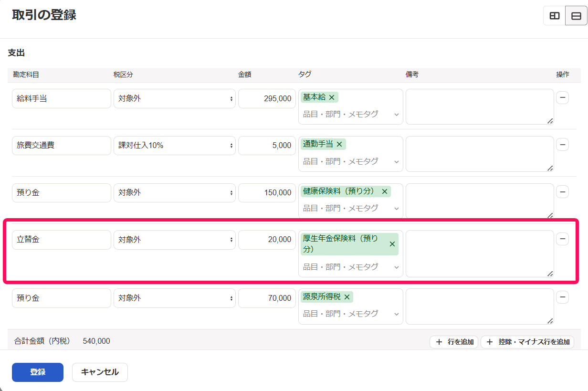The image size is (588, 391).
Task: Click the タグ column header
Action: pyautogui.click(x=304, y=74)
